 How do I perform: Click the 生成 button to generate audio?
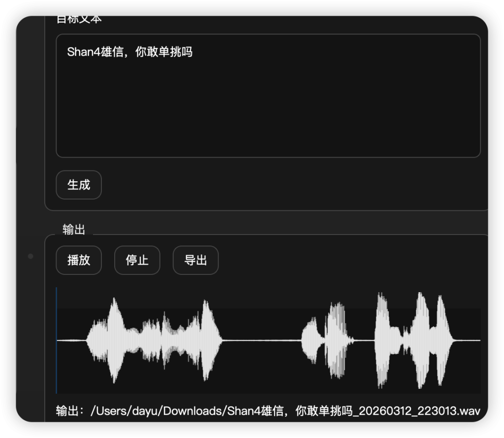point(79,185)
